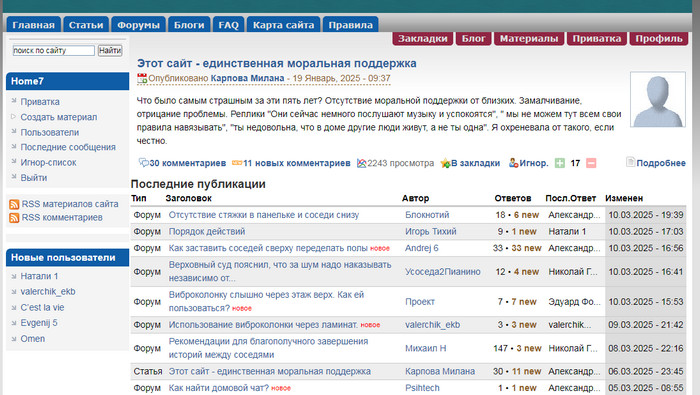
Task: Switch to the Форумы tab
Action: (138, 25)
